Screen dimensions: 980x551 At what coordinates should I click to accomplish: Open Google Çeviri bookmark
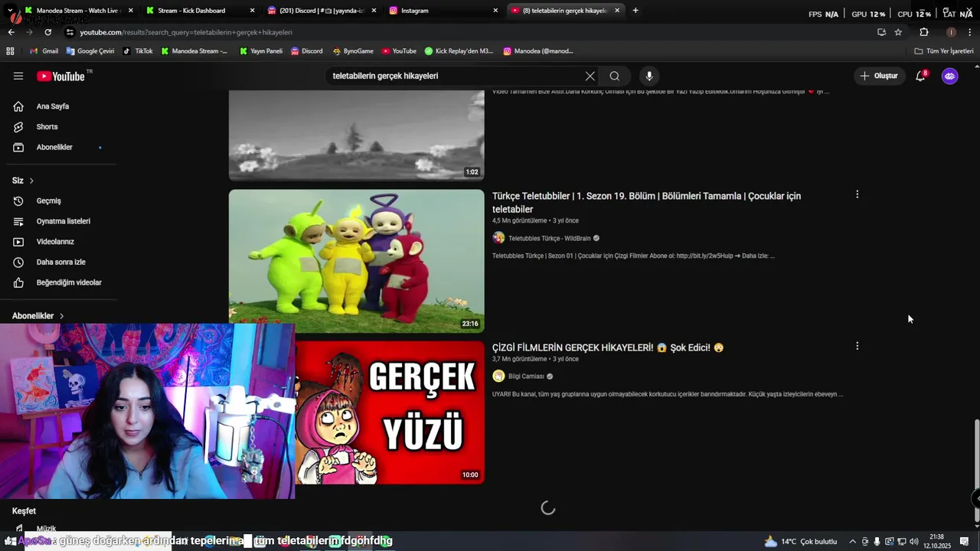click(x=90, y=51)
